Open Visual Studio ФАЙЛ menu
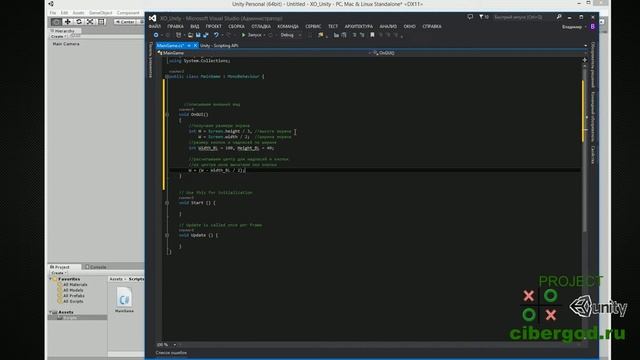The image size is (640, 360). [155, 27]
